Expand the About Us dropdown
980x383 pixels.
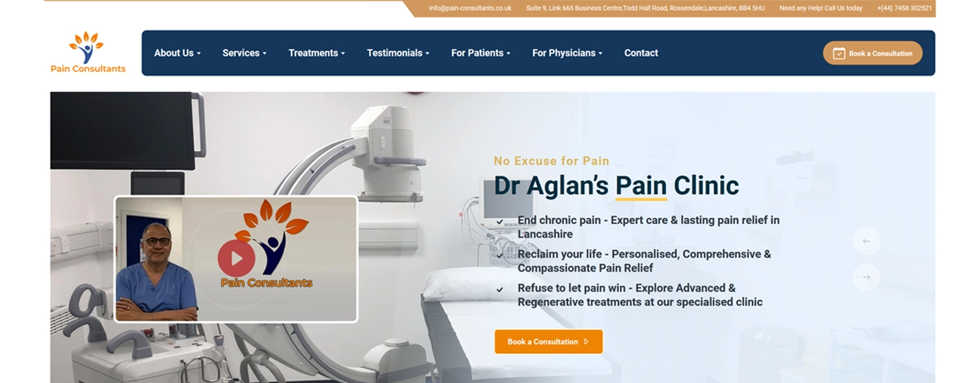177,53
